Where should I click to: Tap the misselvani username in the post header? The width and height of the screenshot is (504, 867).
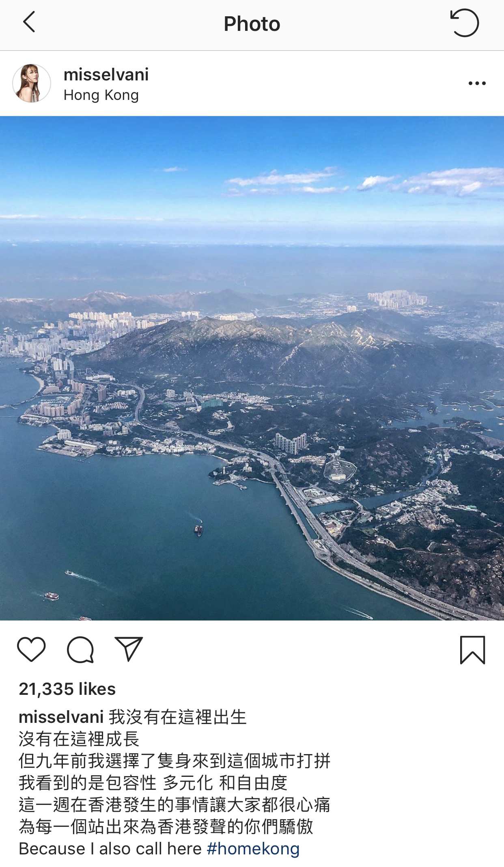pyautogui.click(x=106, y=75)
